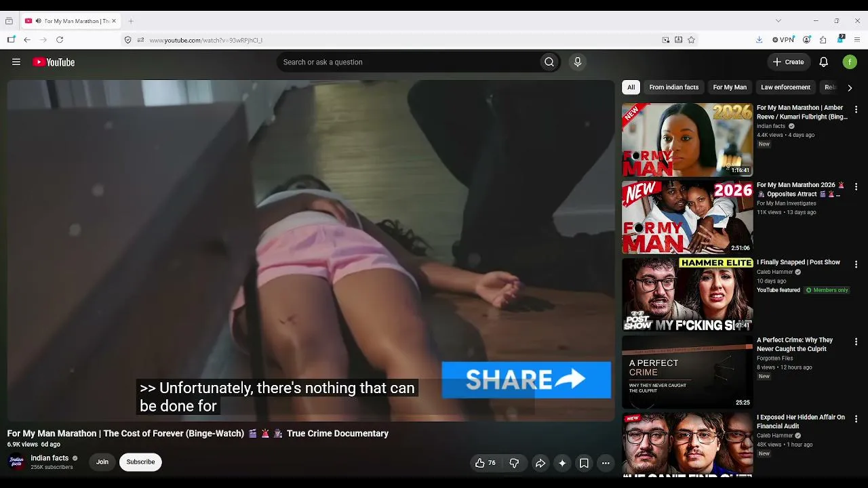
Task: Open the reader-style save page icon
Action: pyautogui.click(x=678, y=40)
